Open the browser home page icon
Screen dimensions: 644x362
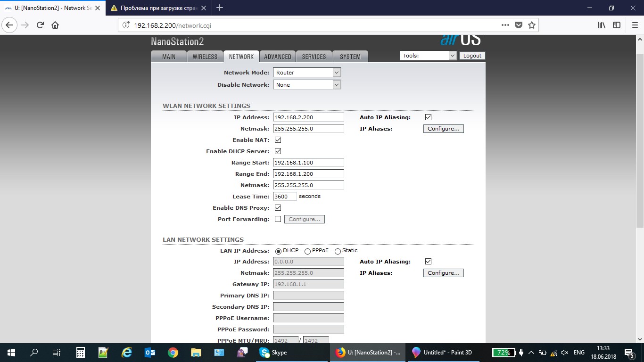tap(55, 25)
